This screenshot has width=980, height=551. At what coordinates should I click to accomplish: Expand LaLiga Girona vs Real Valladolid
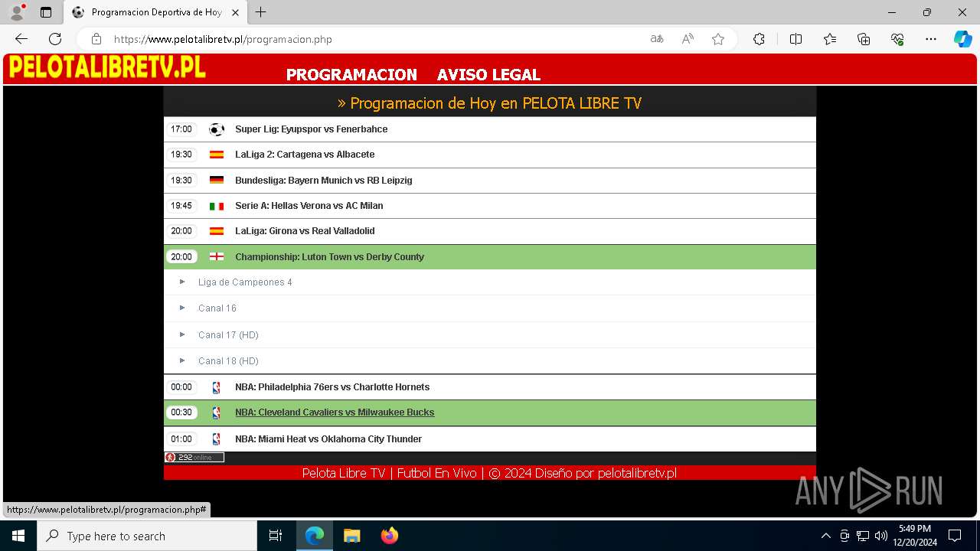pyautogui.click(x=490, y=231)
